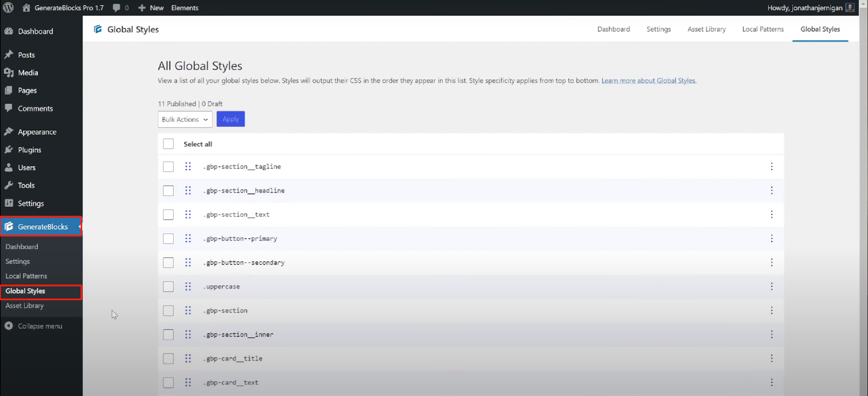
Task: Open options menu for .gbp-section__text
Action: 772,214
